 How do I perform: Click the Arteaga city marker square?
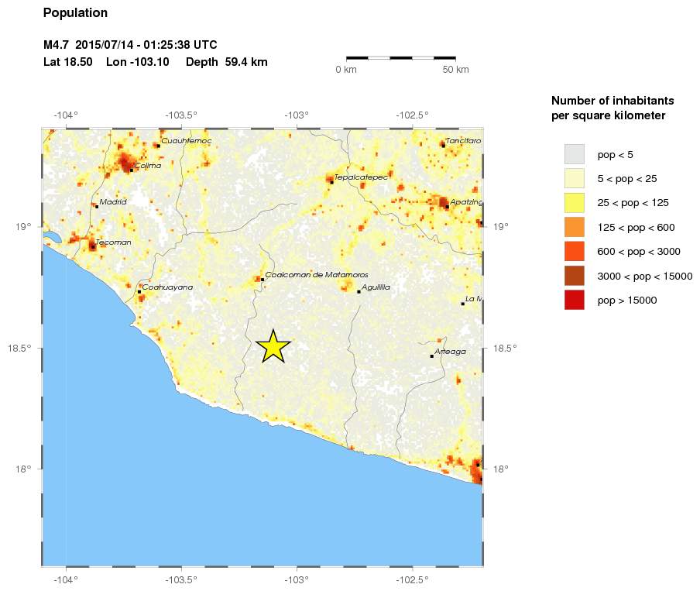coord(432,356)
